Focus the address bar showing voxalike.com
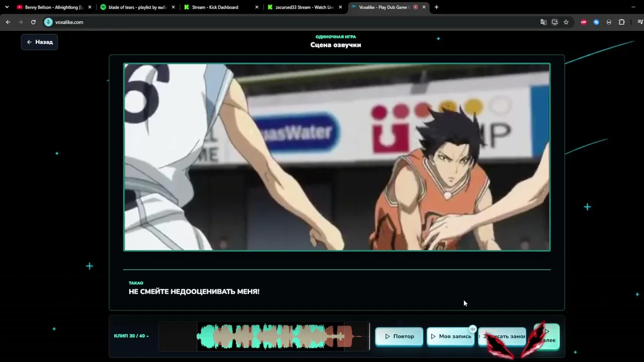 tap(292, 22)
